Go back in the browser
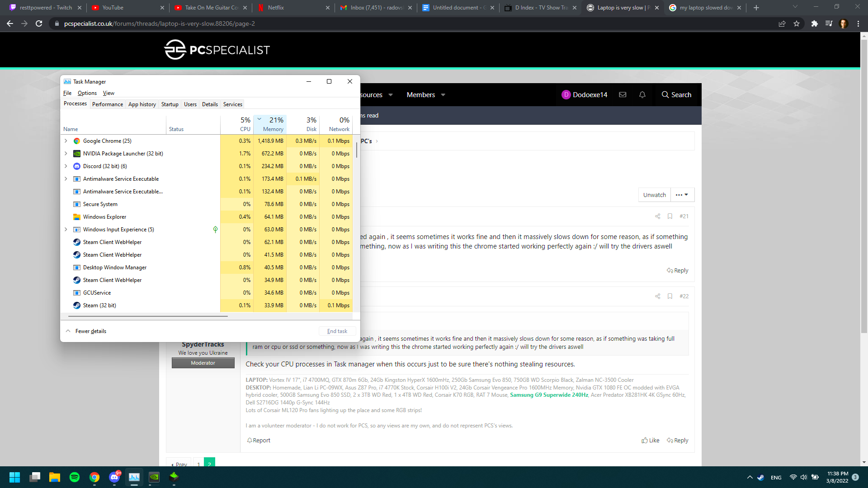 pyautogui.click(x=10, y=23)
